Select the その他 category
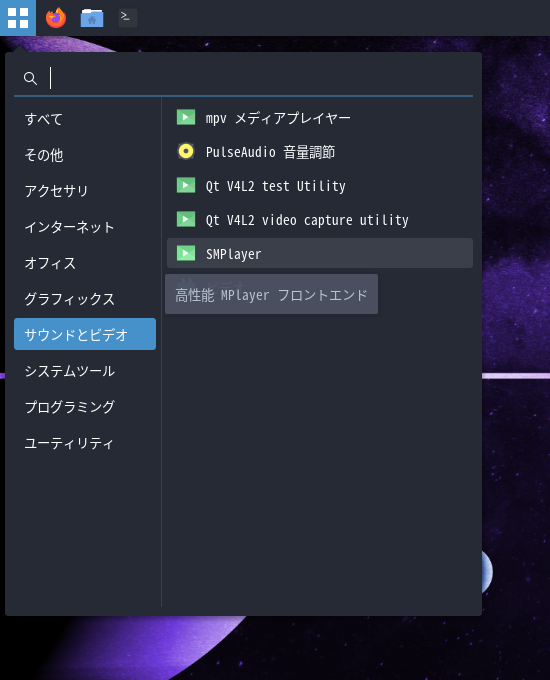Screen dimensions: 550x680 click(85, 154)
